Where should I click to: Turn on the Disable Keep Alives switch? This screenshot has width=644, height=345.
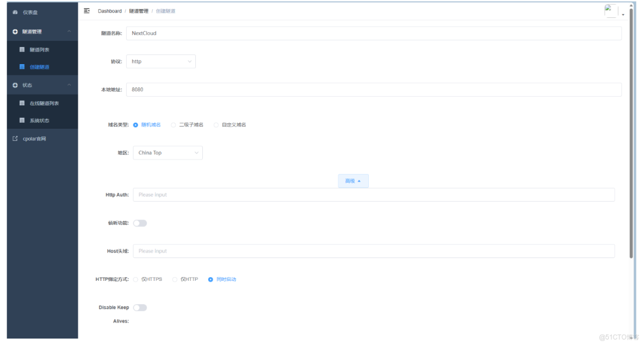[140, 307]
